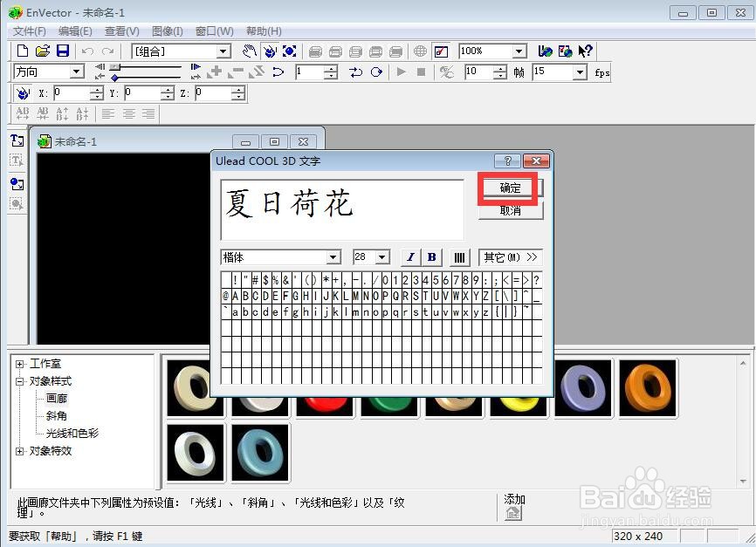Close the Ulead COOL 3D text dialog
The image size is (756, 547).
(x=536, y=161)
